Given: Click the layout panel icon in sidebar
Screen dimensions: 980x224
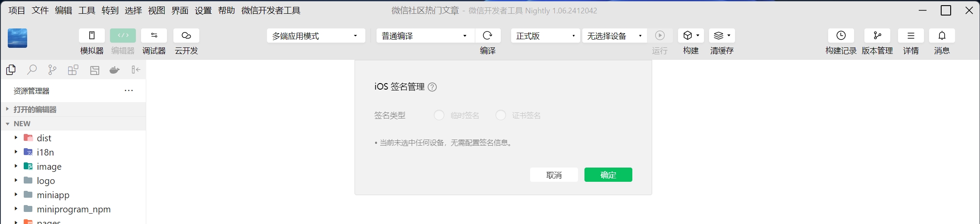Looking at the screenshot, I should click(94, 70).
